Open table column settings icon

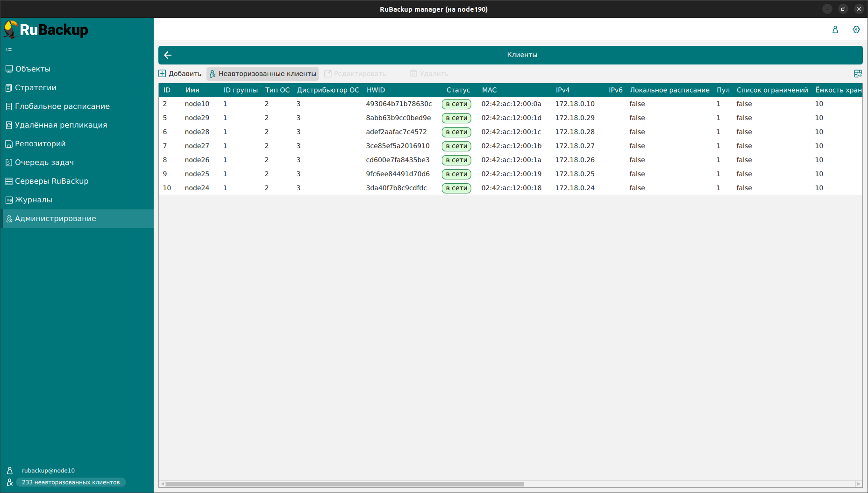pos(858,74)
